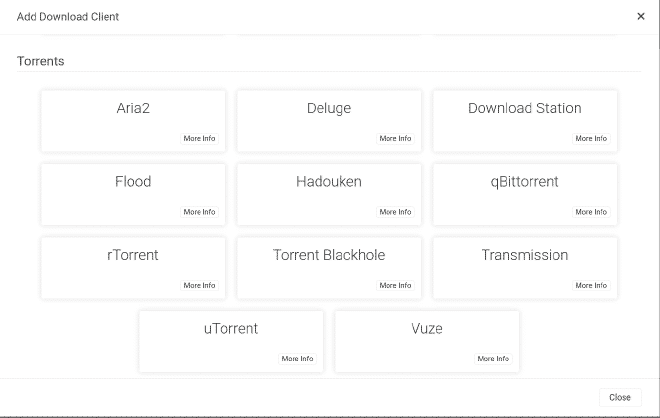The height and width of the screenshot is (418, 660).
Task: Choose the Hadouken client card
Action: point(329,194)
